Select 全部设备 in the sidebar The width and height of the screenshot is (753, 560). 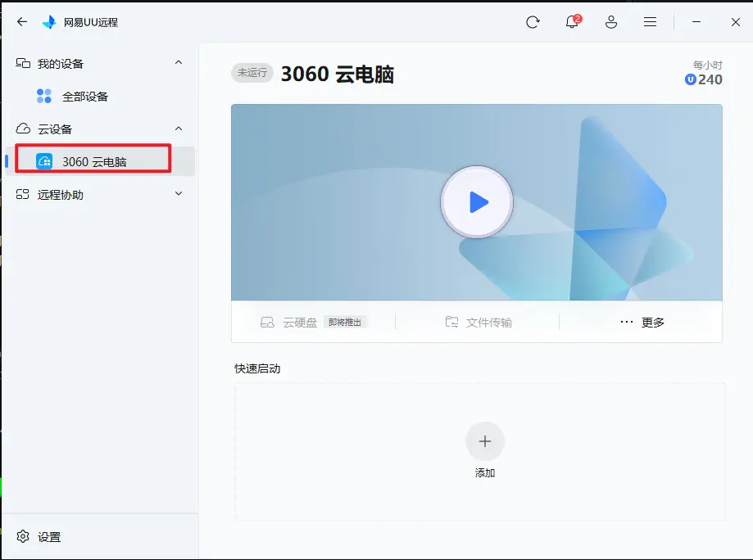point(84,97)
